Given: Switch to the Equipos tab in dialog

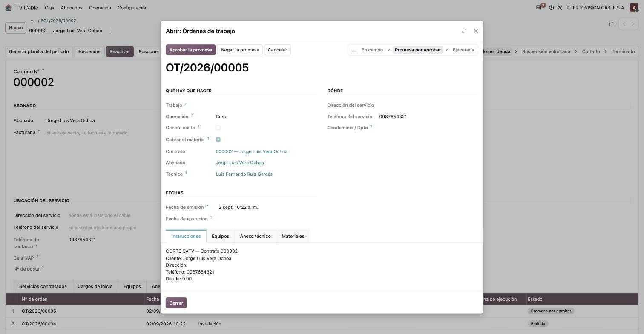Looking at the screenshot, I should pyautogui.click(x=220, y=236).
